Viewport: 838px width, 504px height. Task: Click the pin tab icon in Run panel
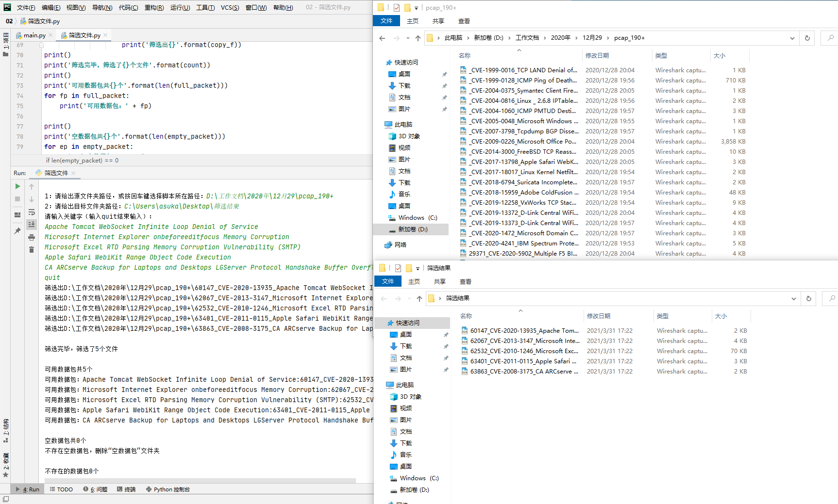(x=17, y=231)
